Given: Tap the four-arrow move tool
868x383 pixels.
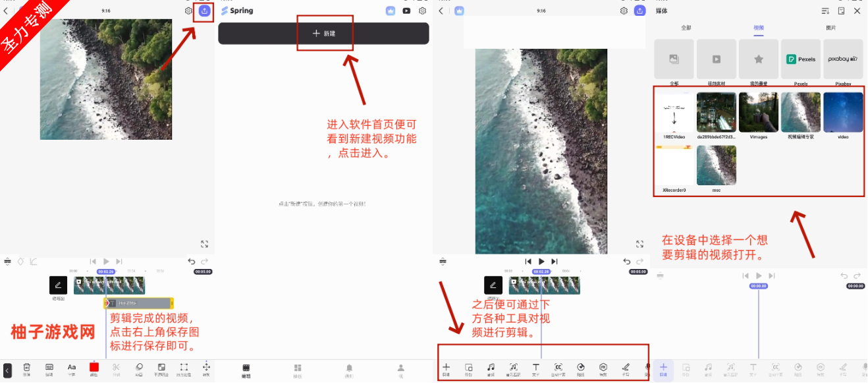Looking at the screenshot, I should [206, 368].
